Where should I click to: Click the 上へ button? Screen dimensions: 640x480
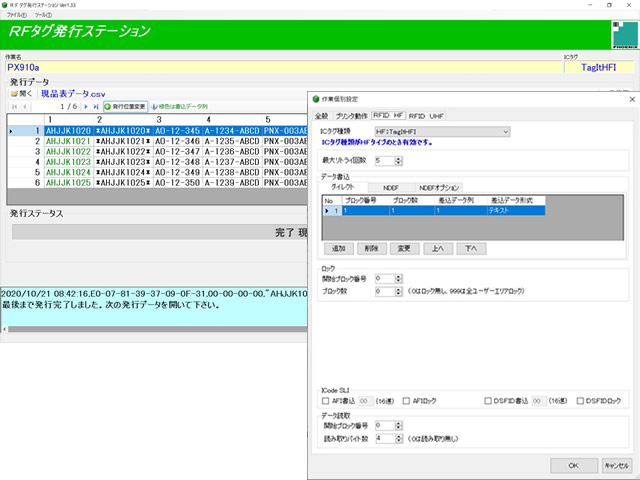[x=438, y=249]
